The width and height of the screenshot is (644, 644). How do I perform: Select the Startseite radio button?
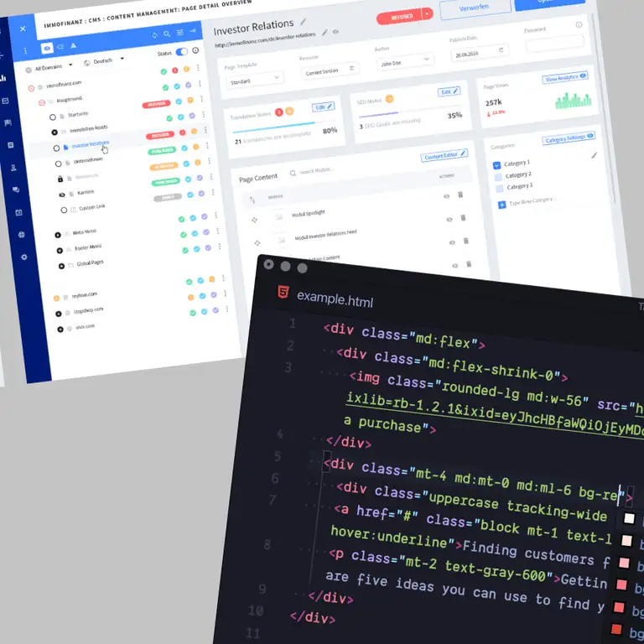[x=53, y=117]
